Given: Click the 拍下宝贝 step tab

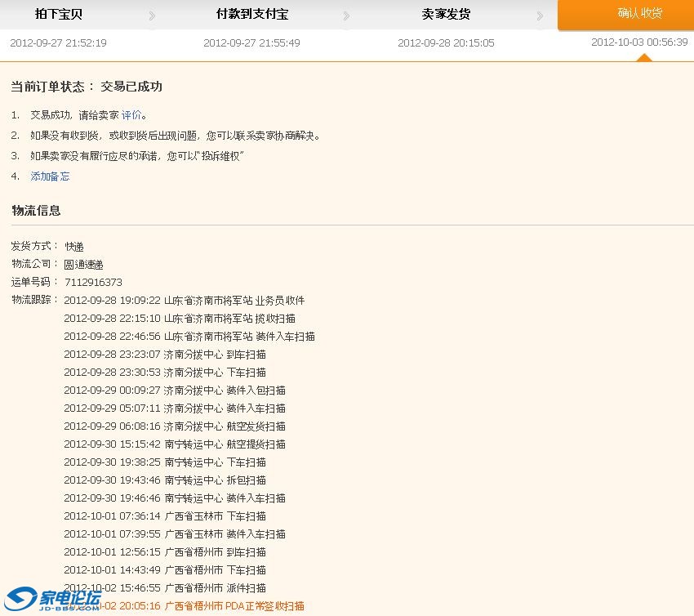Looking at the screenshot, I should pyautogui.click(x=58, y=15).
